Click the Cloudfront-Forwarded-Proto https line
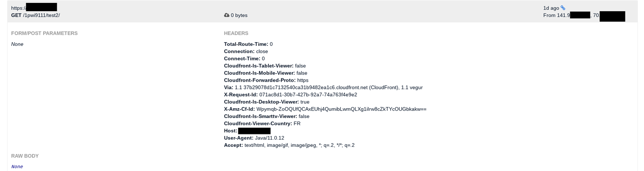Screen dimensions: 644x171 point(266,80)
